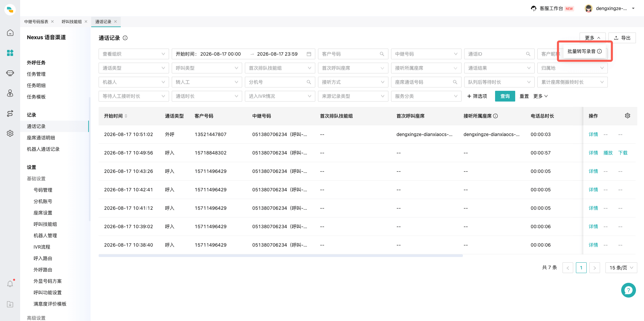Switch to the 中继号码报表 tab
The width and height of the screenshot is (644, 321).
36,21
